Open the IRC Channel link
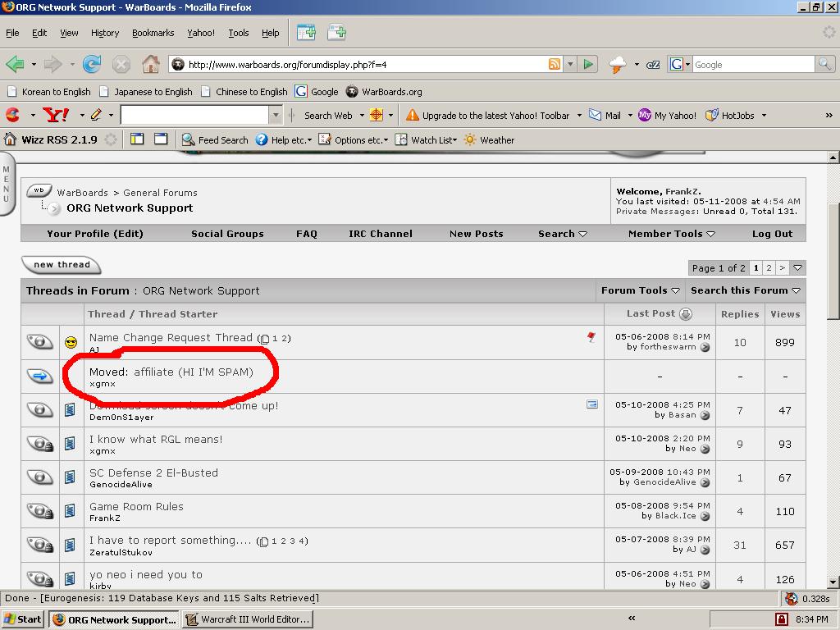The height and width of the screenshot is (630, 840). click(381, 234)
